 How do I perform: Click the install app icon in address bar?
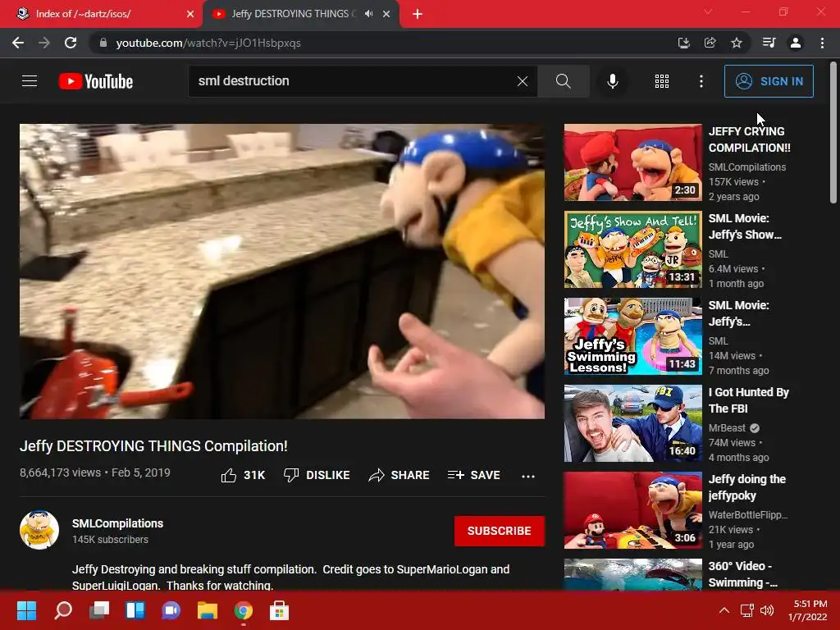tap(683, 43)
